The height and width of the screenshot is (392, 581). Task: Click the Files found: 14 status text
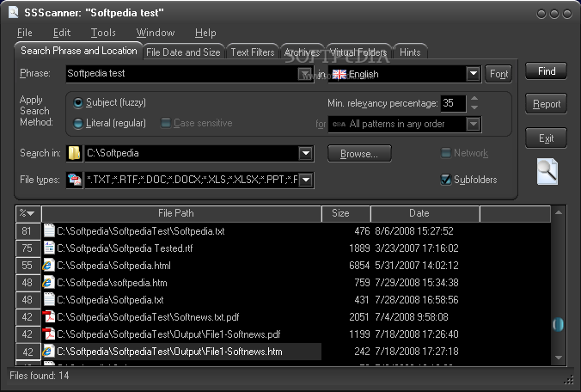(40, 376)
